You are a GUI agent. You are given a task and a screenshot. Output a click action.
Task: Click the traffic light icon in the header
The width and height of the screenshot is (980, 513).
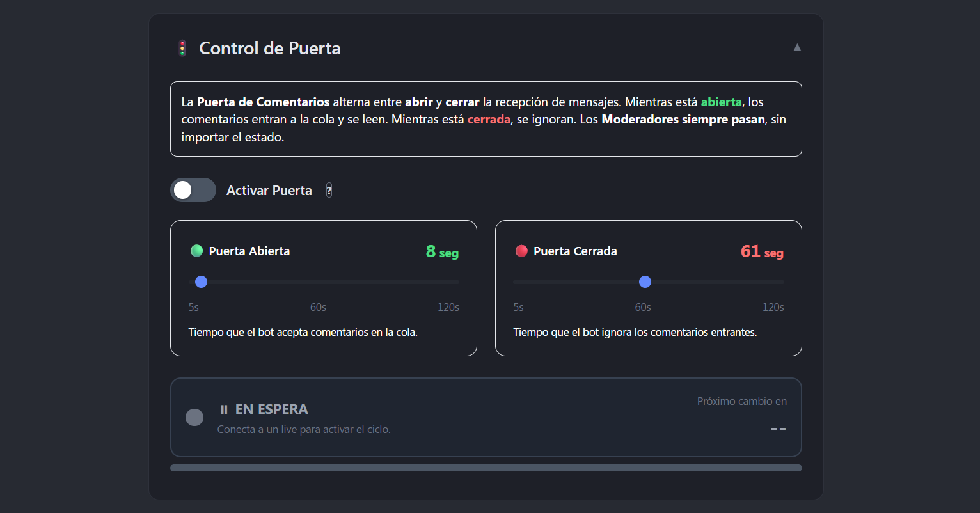tap(182, 47)
